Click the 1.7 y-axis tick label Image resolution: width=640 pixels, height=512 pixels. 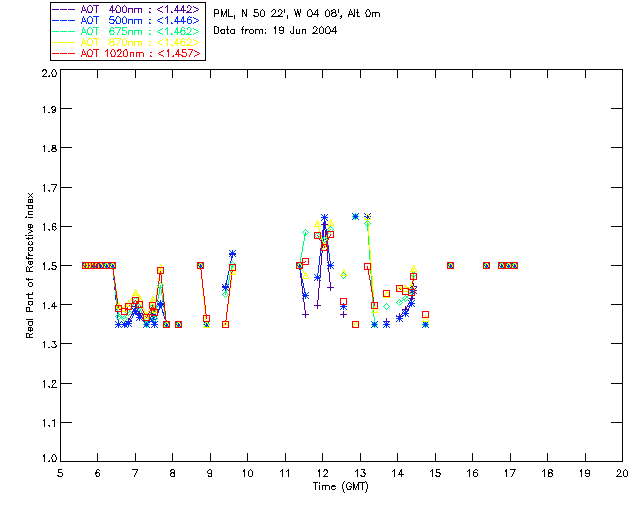[x=49, y=187]
